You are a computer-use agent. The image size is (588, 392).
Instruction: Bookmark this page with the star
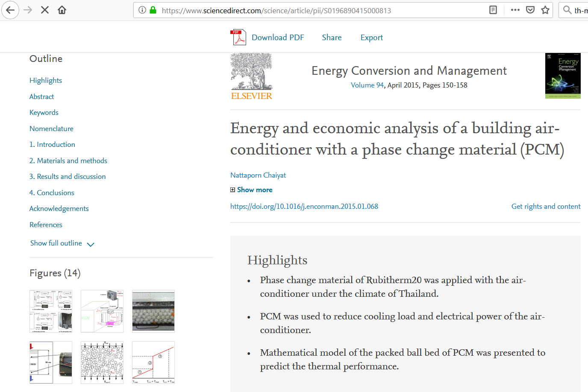tap(545, 10)
